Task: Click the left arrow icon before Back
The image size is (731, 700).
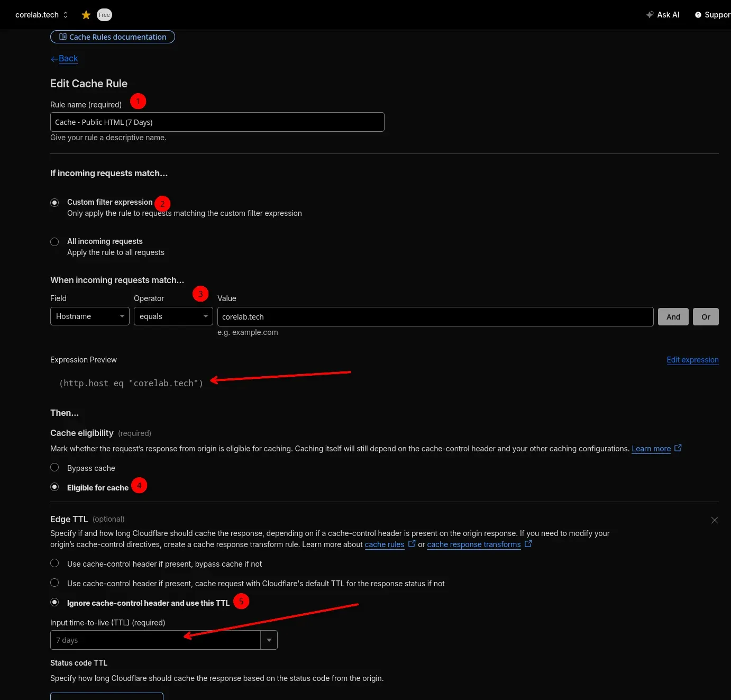Action: click(54, 59)
